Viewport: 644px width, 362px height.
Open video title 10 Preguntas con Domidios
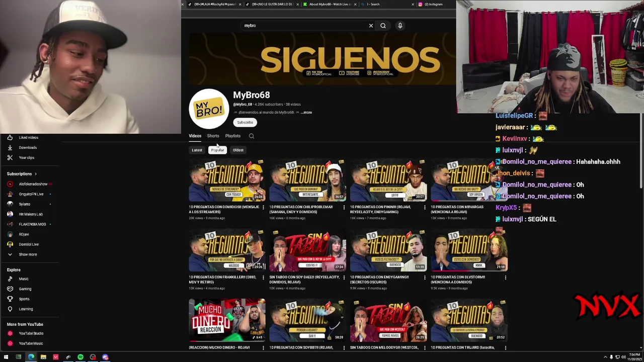[224, 209]
